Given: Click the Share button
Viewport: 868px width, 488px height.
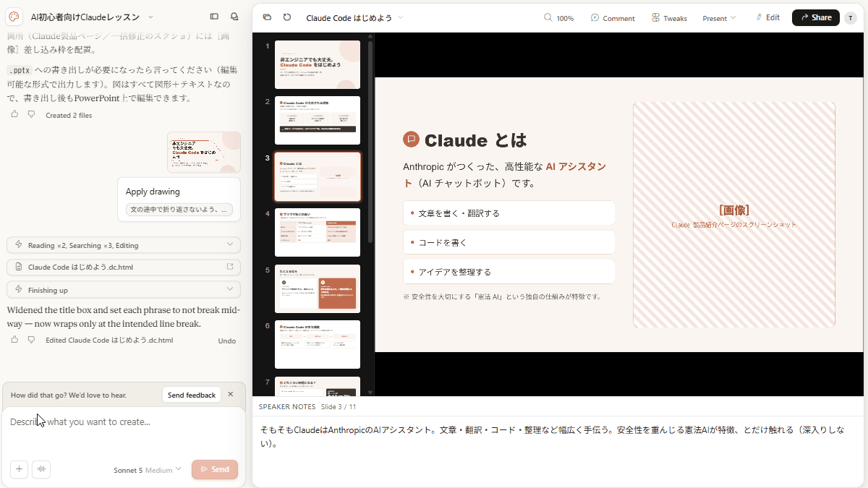Looking at the screenshot, I should pyautogui.click(x=816, y=17).
